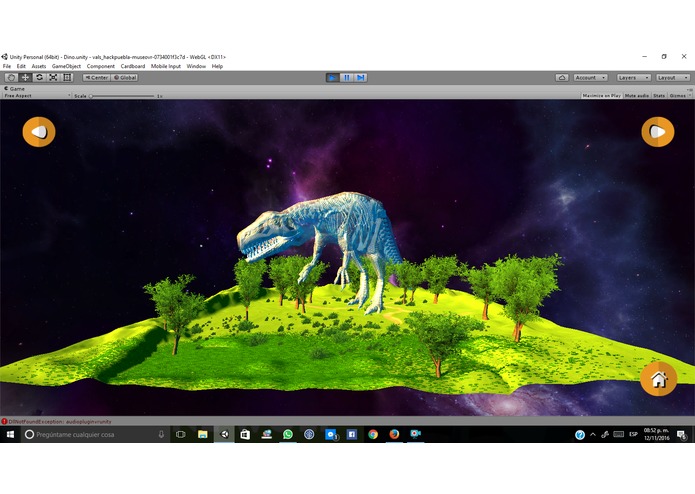The height and width of the screenshot is (494, 695).
Task: Open the Windows Start menu
Action: pos(10,435)
